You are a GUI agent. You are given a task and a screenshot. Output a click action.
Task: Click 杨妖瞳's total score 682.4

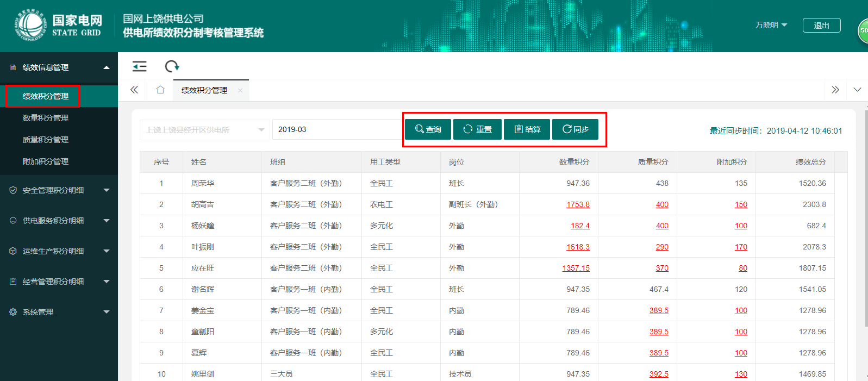click(x=816, y=226)
